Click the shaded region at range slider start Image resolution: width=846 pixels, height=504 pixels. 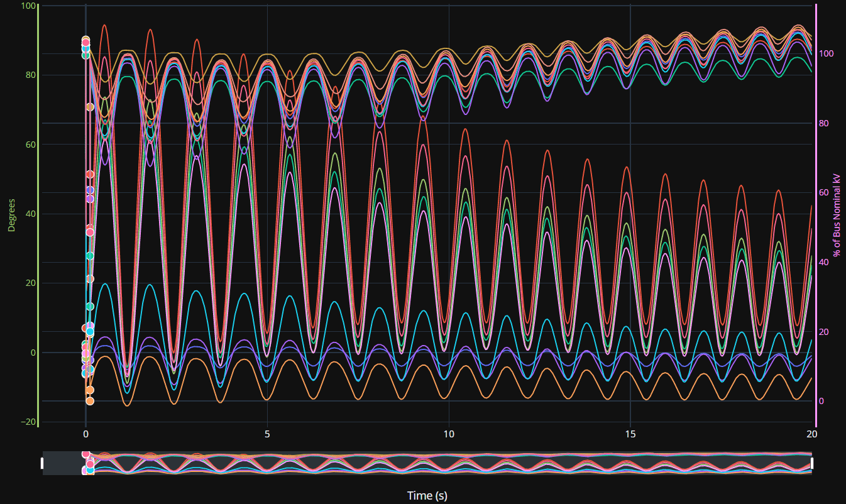[x=63, y=463]
